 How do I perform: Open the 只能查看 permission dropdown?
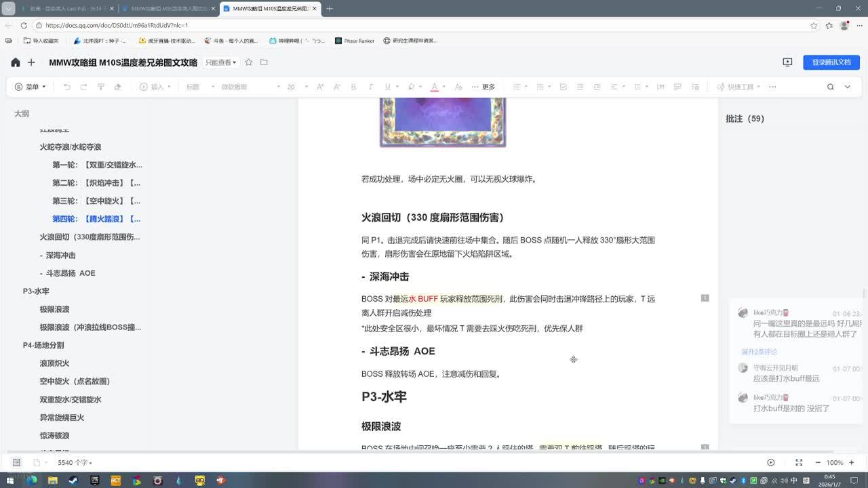[x=220, y=62]
